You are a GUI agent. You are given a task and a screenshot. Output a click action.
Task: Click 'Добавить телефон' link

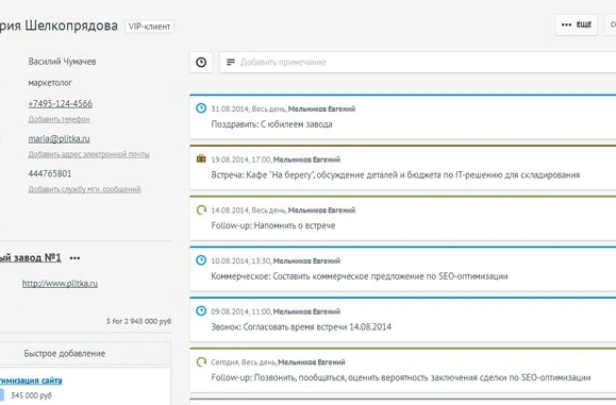[59, 119]
